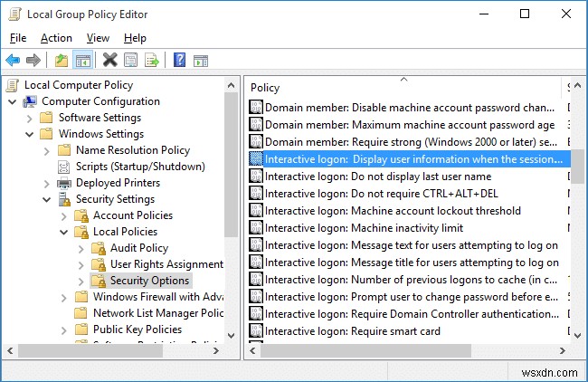The image size is (588, 382).
Task: Click the Up one level folder icon
Action: click(x=61, y=61)
